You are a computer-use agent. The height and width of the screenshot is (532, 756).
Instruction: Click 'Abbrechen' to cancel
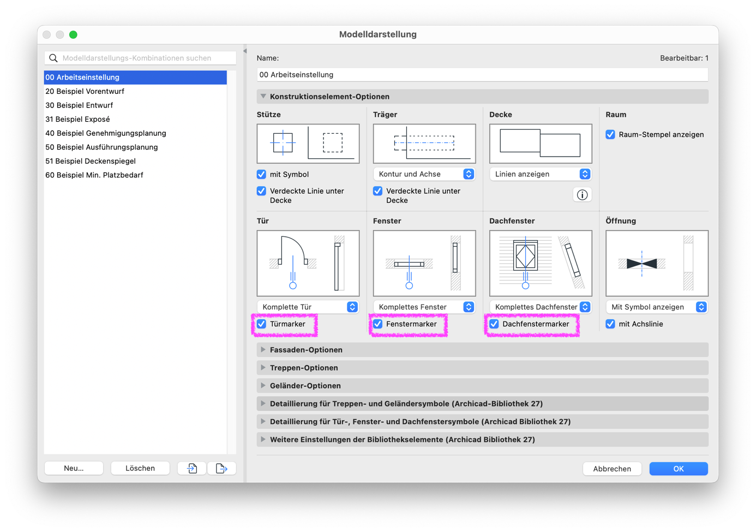pos(612,469)
